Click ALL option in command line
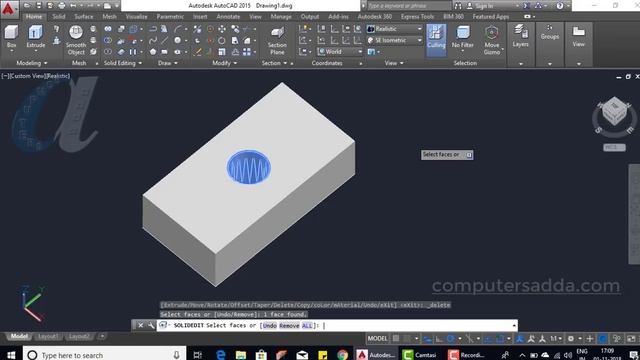The image size is (640, 360). (307, 325)
